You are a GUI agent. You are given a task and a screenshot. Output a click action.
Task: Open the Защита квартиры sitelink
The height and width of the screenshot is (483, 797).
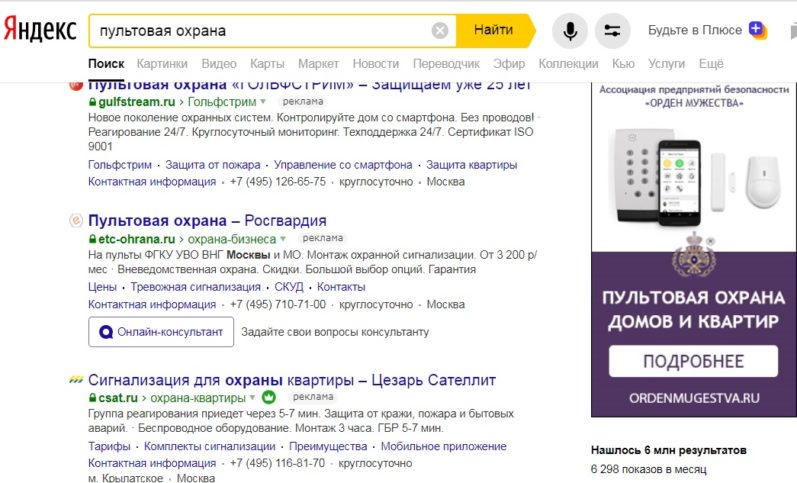pos(472,165)
